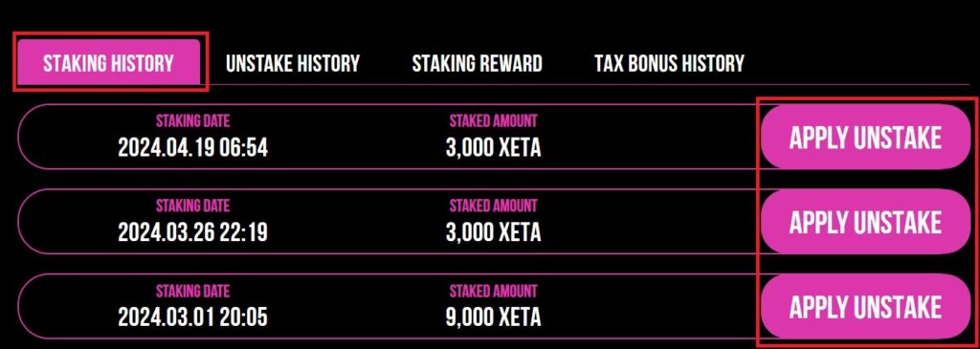Click Staking Date label in second row
Image resolution: width=980 pixels, height=349 pixels.
click(x=192, y=206)
